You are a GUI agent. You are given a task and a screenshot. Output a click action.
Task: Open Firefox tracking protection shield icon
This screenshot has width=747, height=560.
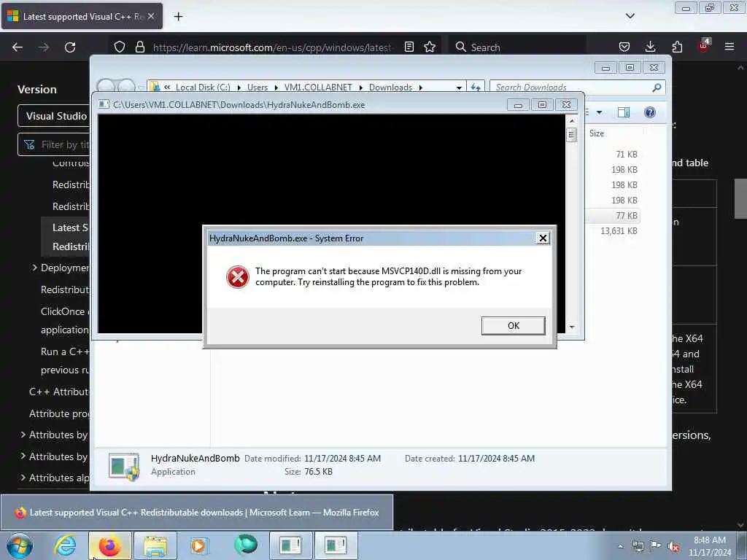120,47
